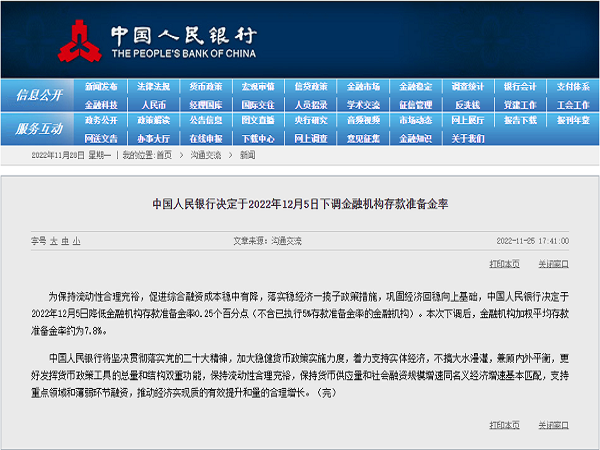Open 政务公开 in service menu
The height and width of the screenshot is (450, 600).
[101, 121]
